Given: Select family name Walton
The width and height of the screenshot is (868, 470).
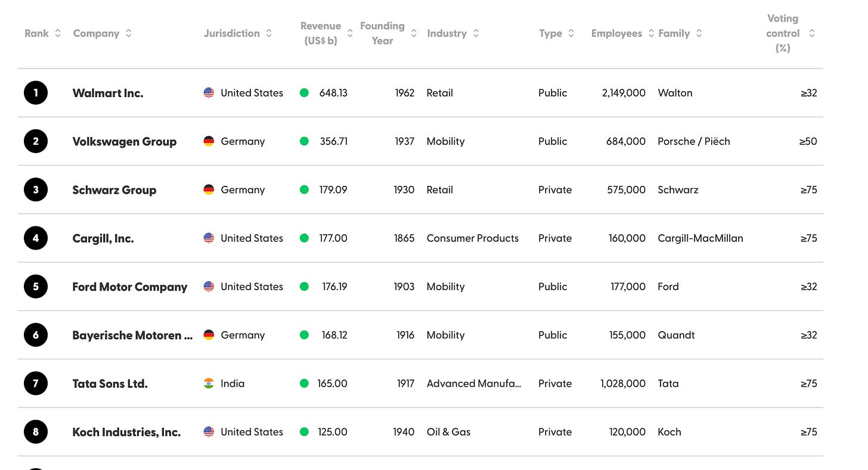Looking at the screenshot, I should tap(675, 93).
